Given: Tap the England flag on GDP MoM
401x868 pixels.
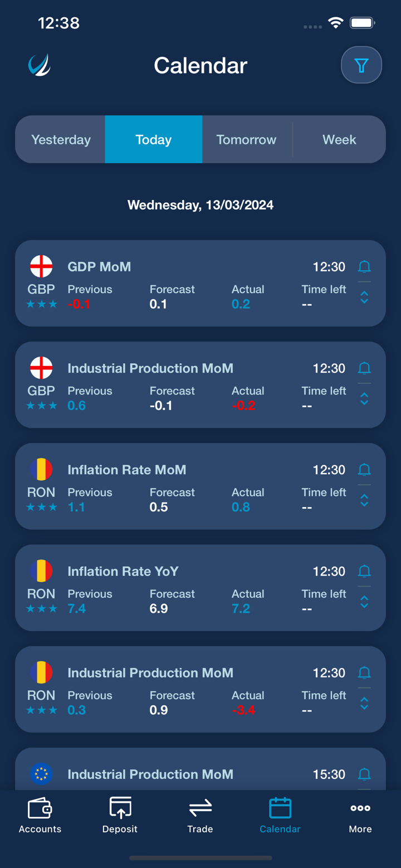Looking at the screenshot, I should tap(41, 266).
